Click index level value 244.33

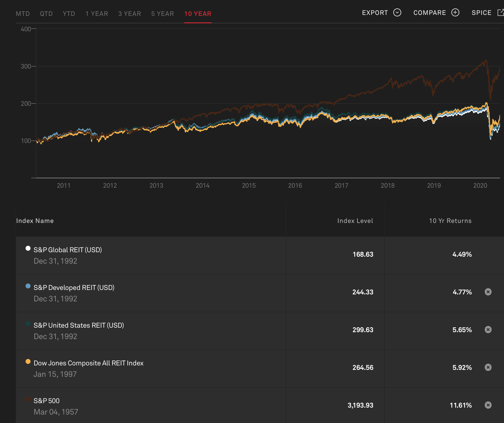tap(363, 292)
